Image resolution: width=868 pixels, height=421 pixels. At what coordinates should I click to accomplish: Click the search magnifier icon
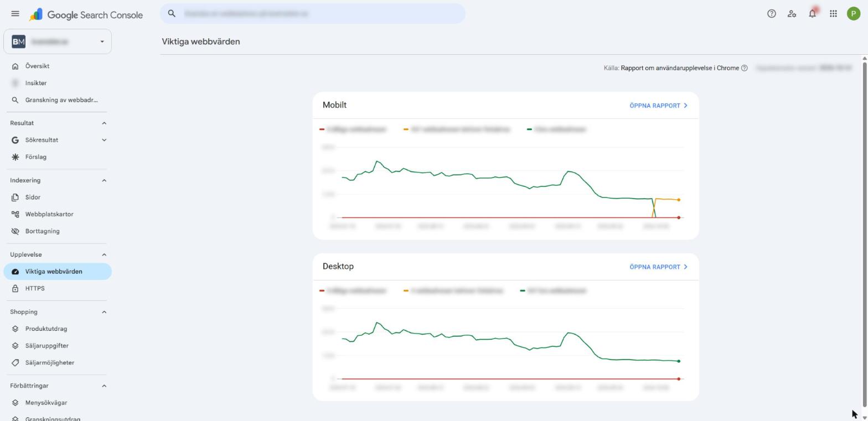[172, 13]
